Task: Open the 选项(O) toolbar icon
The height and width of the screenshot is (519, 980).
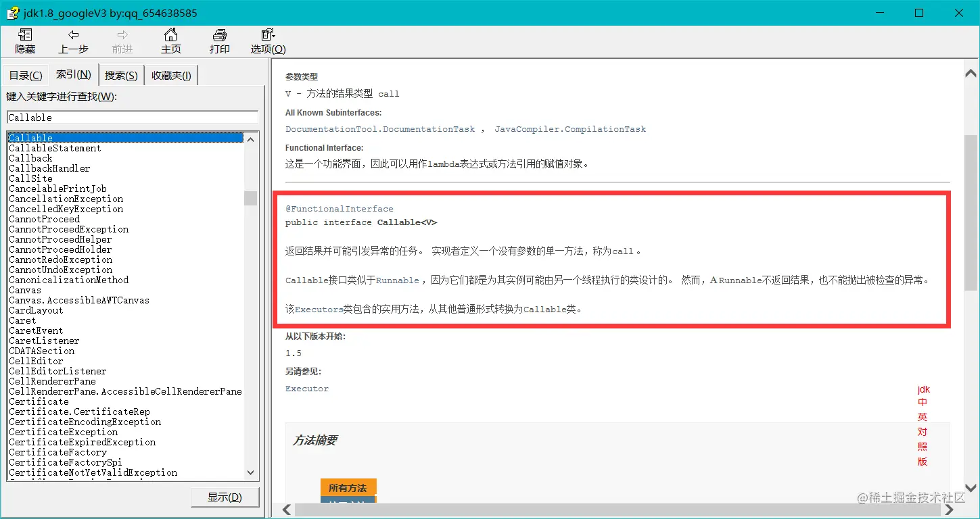Action: click(269, 41)
